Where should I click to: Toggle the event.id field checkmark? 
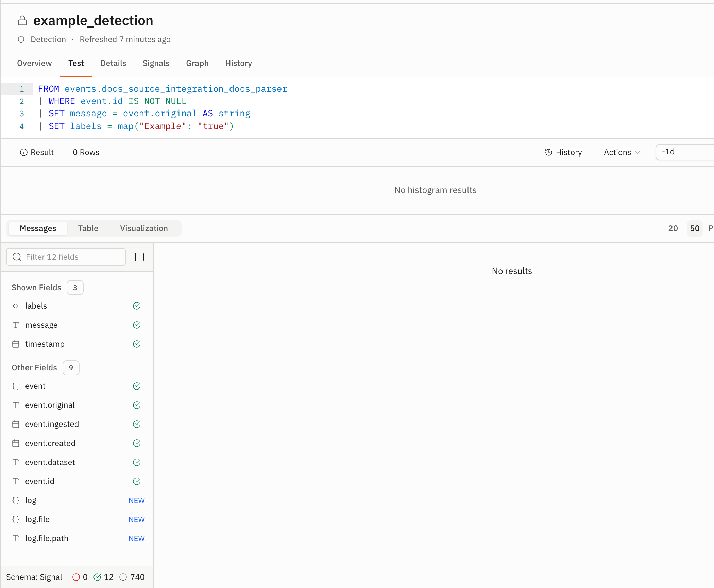point(137,481)
